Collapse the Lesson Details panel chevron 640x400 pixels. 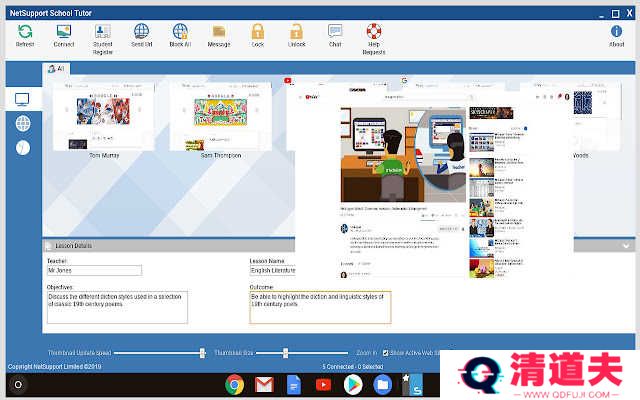pos(626,245)
